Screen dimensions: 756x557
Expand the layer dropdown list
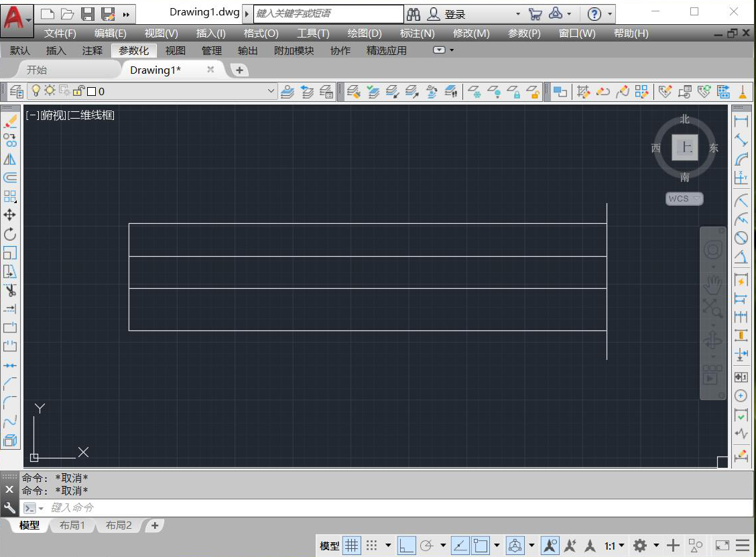click(271, 90)
